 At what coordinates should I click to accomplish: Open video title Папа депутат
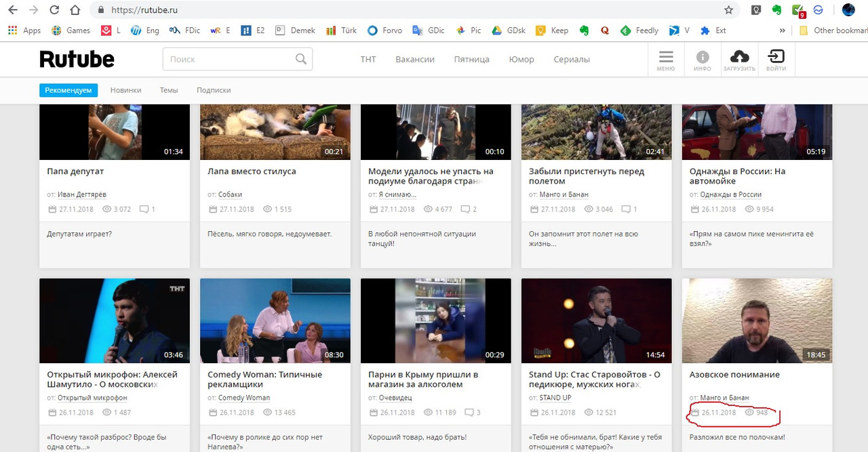click(75, 171)
